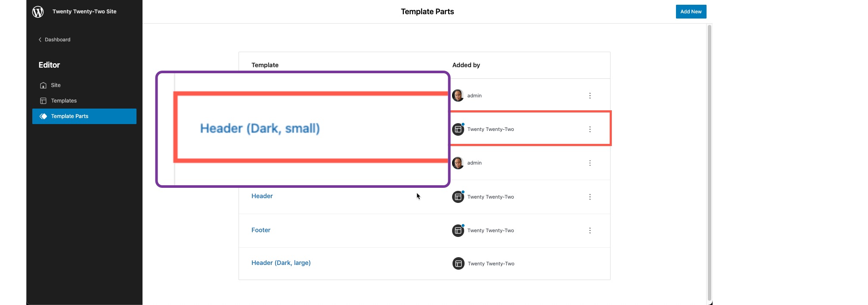Click the theme icon beside Header (Dark, large)

[458, 264]
